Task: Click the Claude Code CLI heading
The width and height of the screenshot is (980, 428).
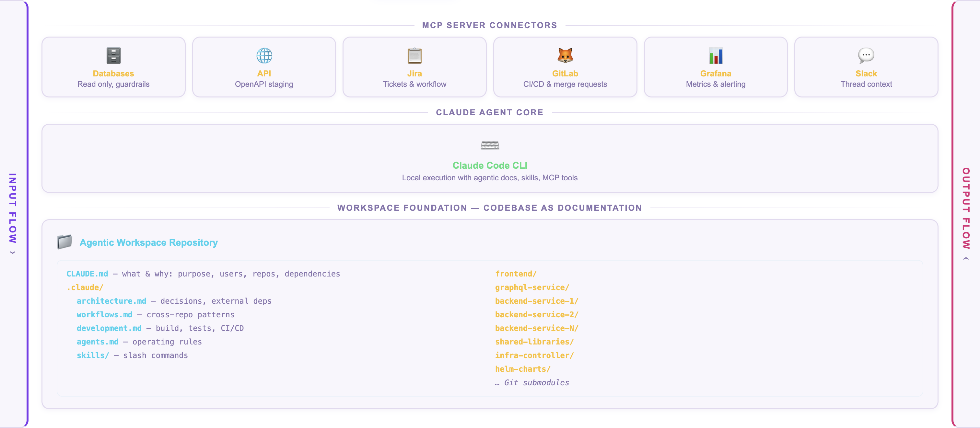Action: click(490, 165)
